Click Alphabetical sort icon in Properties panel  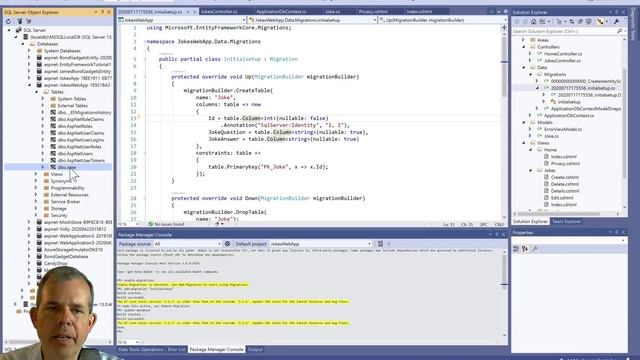point(525,249)
